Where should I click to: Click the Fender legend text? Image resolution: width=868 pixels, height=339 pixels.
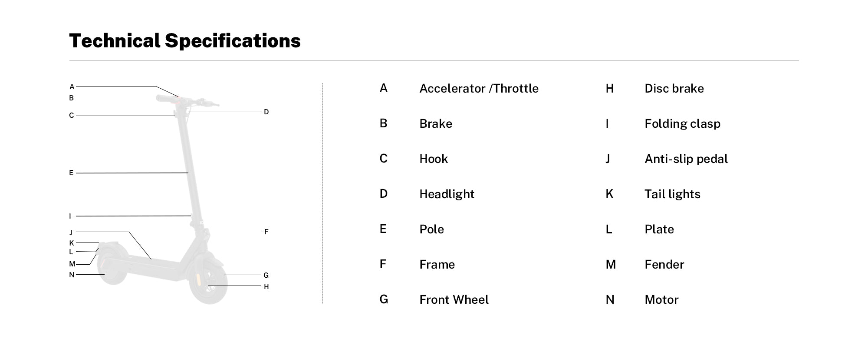click(664, 265)
